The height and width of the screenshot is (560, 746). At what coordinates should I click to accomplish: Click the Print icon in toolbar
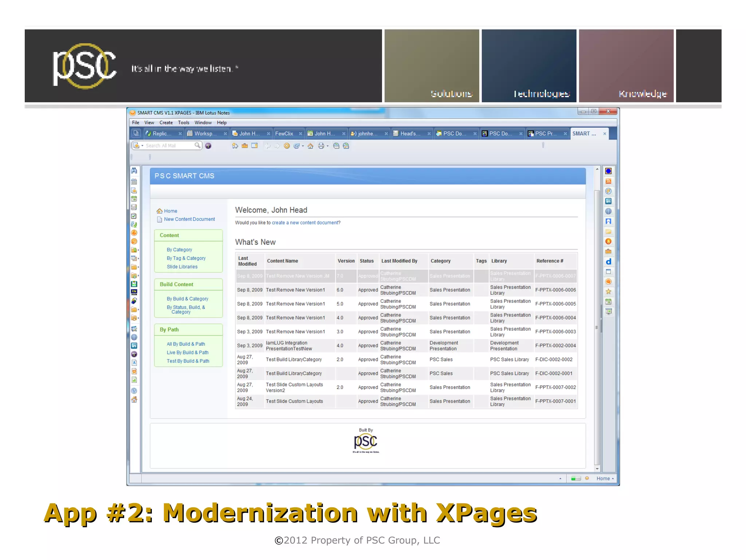(x=321, y=146)
